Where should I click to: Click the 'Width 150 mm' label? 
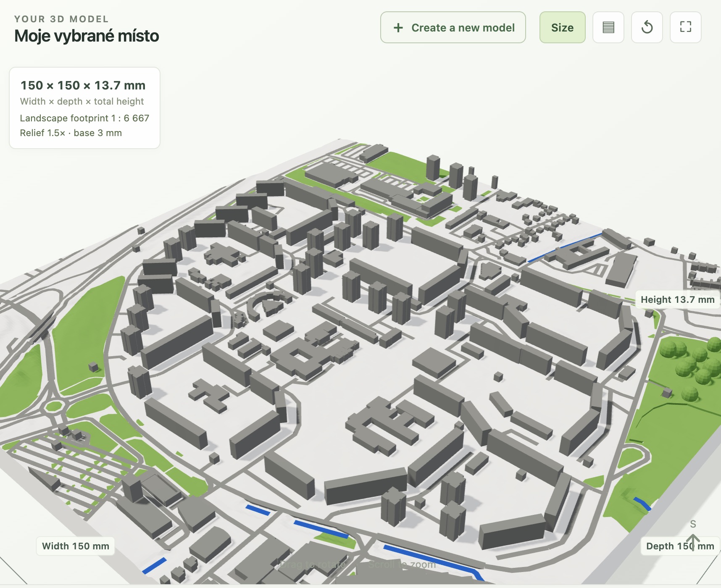point(76,546)
